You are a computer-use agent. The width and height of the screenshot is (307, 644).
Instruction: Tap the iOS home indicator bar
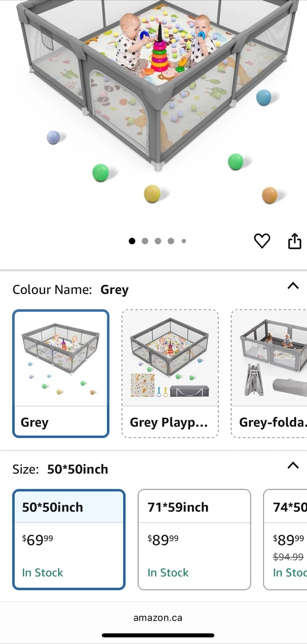(158, 635)
